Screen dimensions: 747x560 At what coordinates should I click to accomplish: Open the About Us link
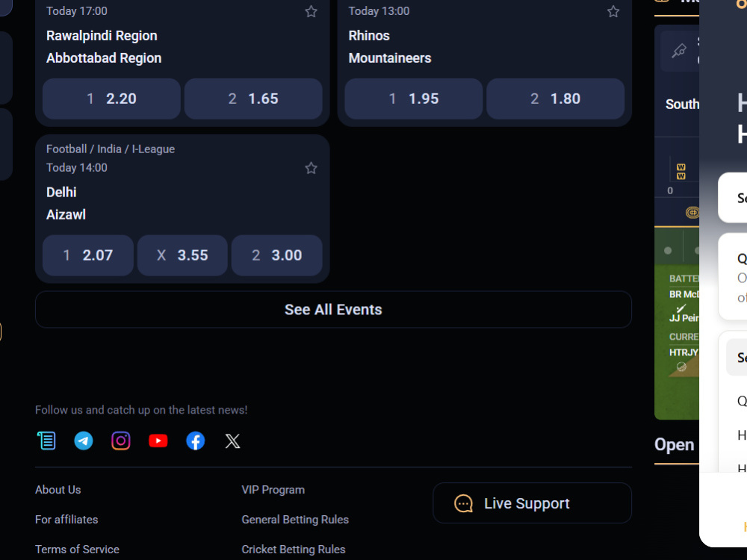click(x=58, y=490)
